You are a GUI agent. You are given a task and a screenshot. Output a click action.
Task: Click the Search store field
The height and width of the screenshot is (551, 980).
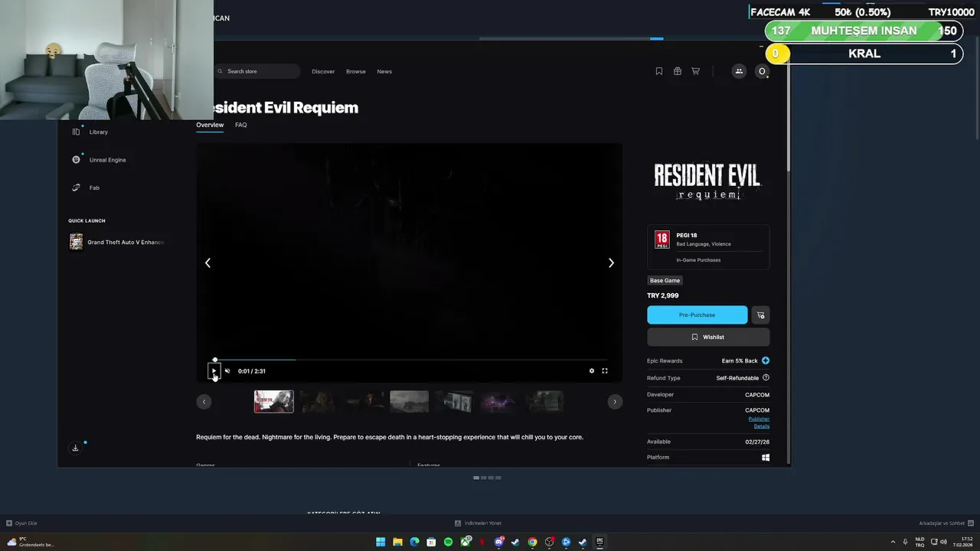click(x=257, y=71)
